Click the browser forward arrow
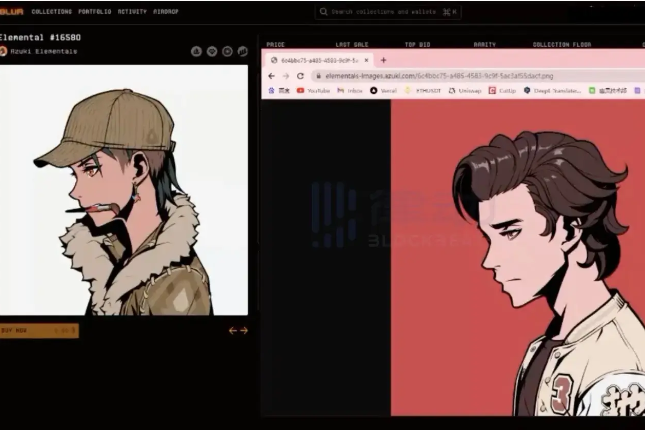 (286, 76)
